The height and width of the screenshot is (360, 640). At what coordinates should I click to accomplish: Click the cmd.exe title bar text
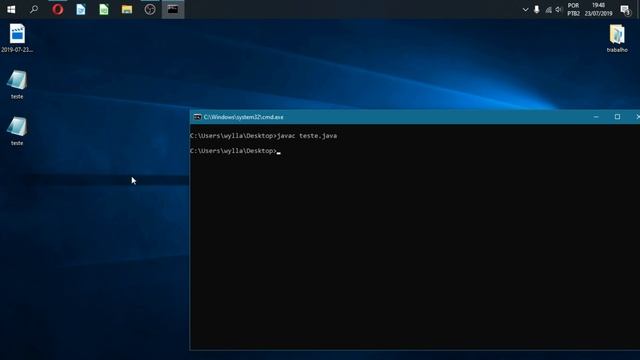coord(243,117)
